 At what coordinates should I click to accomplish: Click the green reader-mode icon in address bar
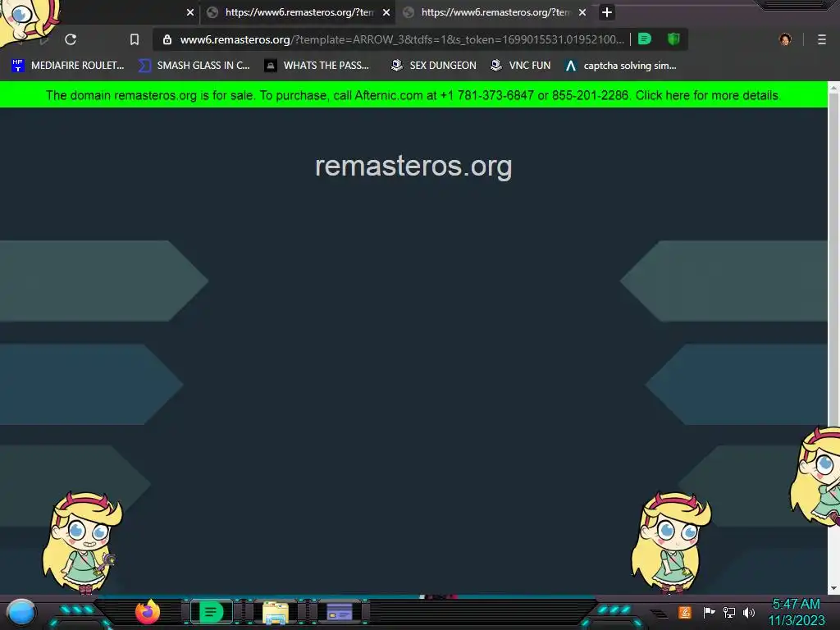pyautogui.click(x=645, y=39)
